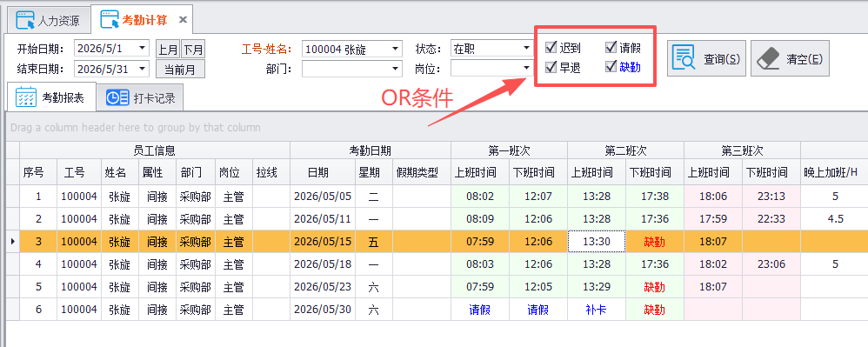
Task: Click the 员工信息 band header
Action: 155,150
